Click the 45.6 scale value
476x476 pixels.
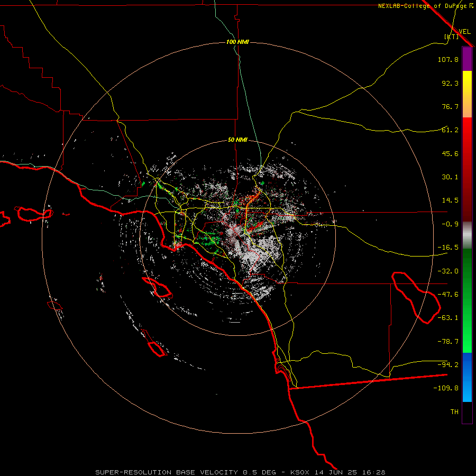click(x=450, y=153)
